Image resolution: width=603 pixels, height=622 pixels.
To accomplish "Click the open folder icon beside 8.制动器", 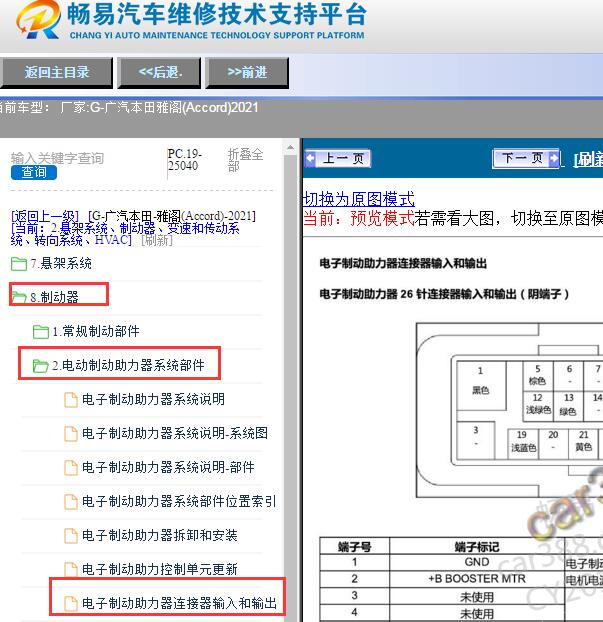I will click(x=19, y=297).
